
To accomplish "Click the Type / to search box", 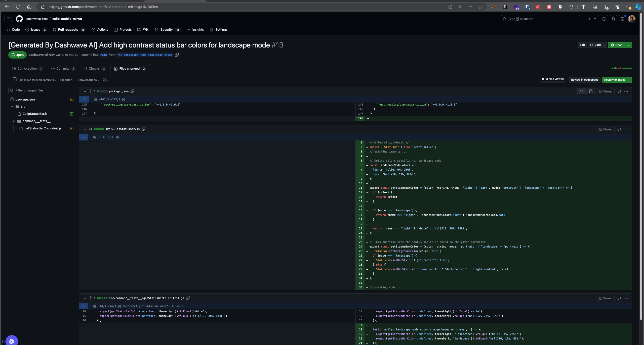I will 540,19.
